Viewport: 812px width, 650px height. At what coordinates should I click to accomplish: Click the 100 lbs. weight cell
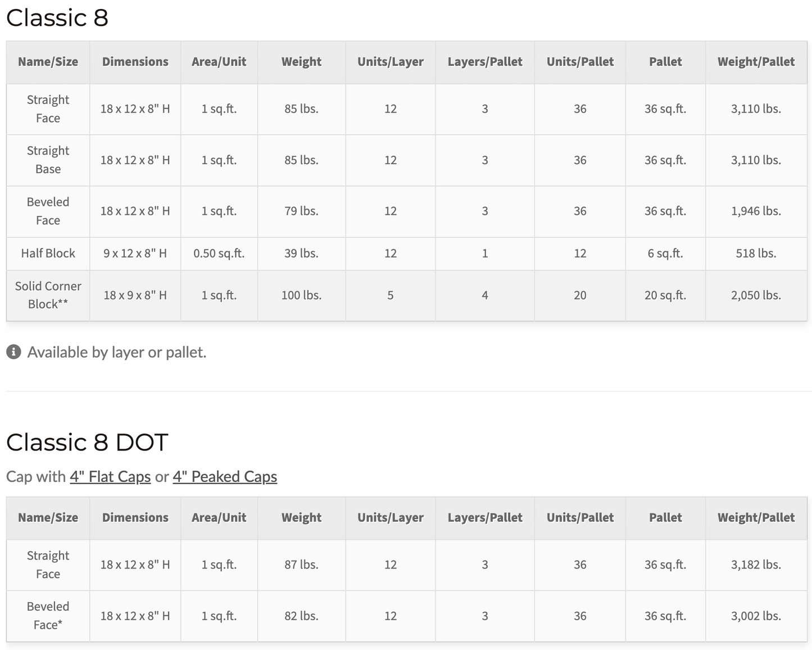pyautogui.click(x=301, y=295)
